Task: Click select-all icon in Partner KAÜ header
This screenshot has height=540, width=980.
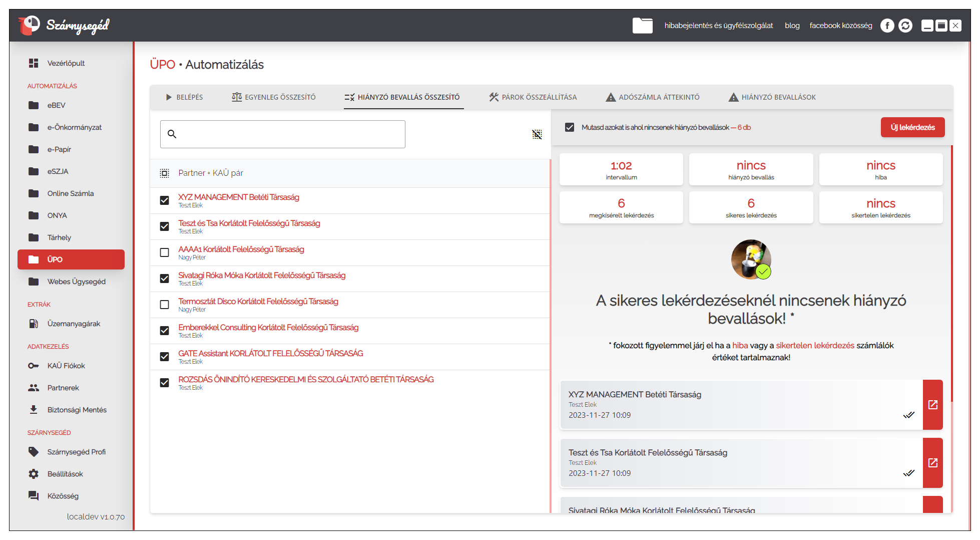Action: click(164, 173)
